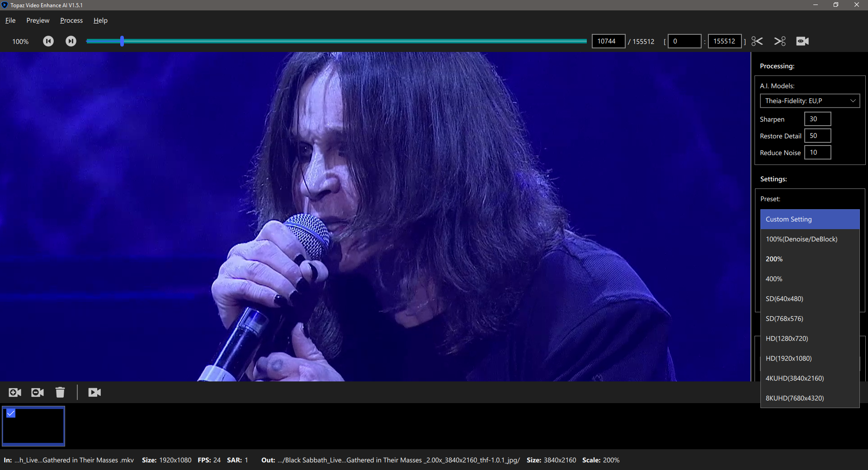Delete videos with the trash icon

60,392
